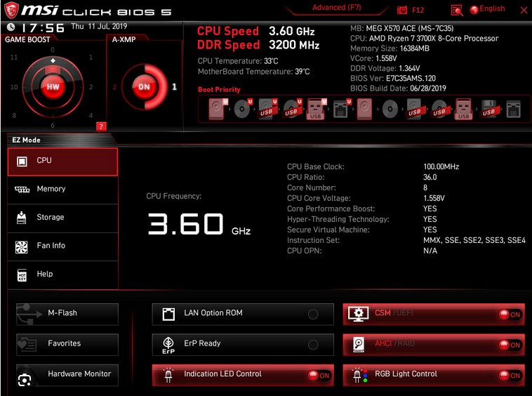Viewport: 532px width, 396px height.
Task: Click the Instruction Set MMX, SSE value
Action: click(474, 240)
